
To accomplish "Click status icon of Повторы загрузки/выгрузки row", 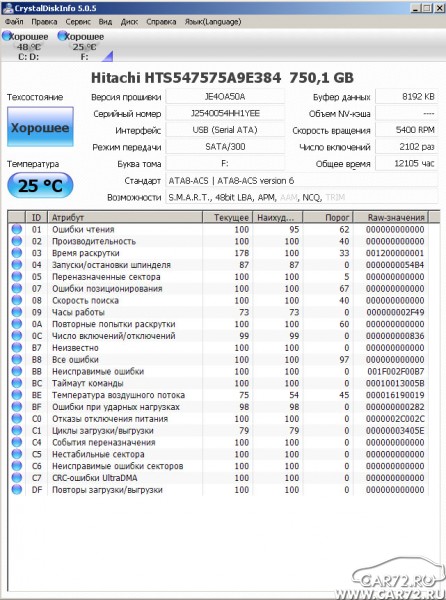I will coord(16,490).
